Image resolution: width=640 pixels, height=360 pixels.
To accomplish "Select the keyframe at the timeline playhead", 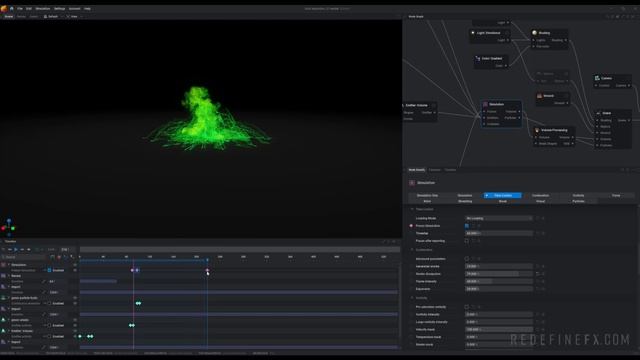I will (x=207, y=270).
